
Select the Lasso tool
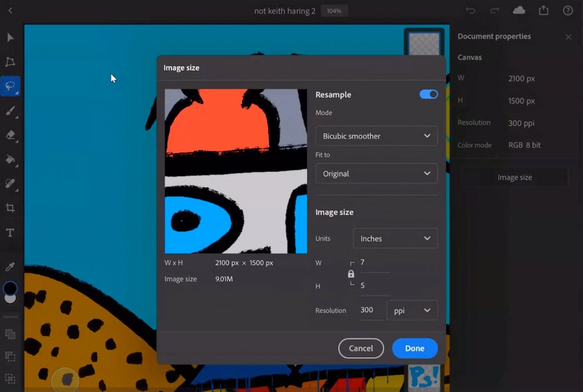pyautogui.click(x=11, y=86)
